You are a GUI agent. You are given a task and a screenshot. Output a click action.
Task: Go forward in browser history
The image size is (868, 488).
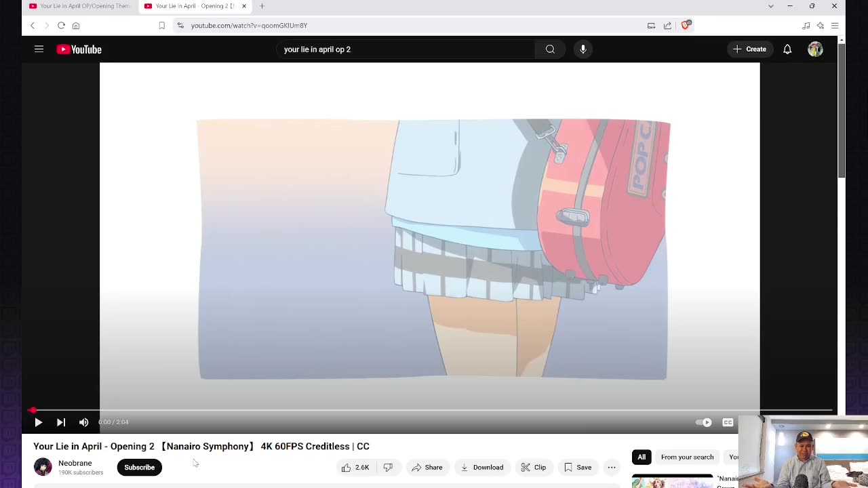(x=47, y=26)
